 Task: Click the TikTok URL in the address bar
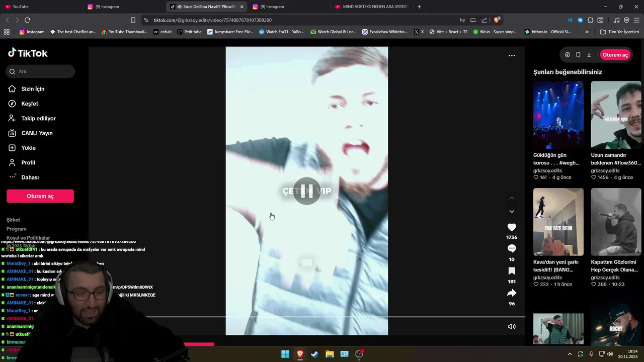point(212,20)
